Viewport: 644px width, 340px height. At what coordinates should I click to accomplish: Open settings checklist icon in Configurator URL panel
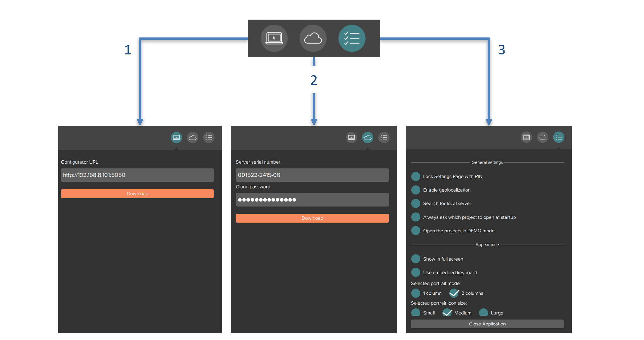click(x=209, y=138)
